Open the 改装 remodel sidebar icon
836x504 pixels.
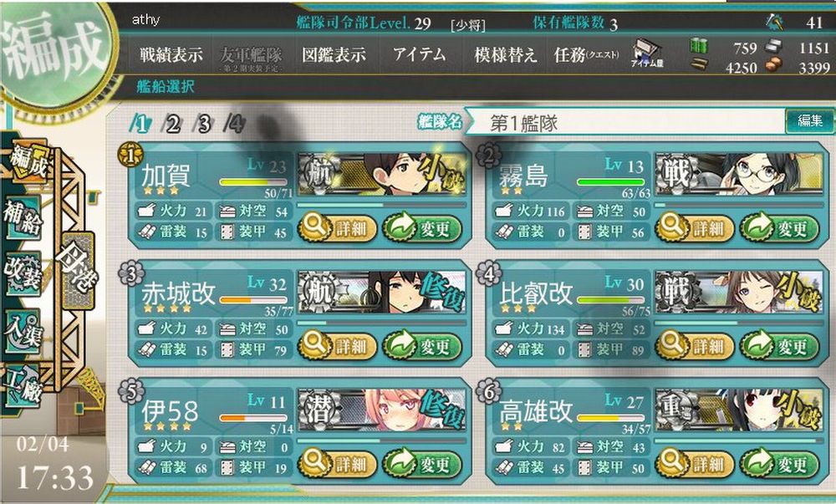pyautogui.click(x=23, y=273)
